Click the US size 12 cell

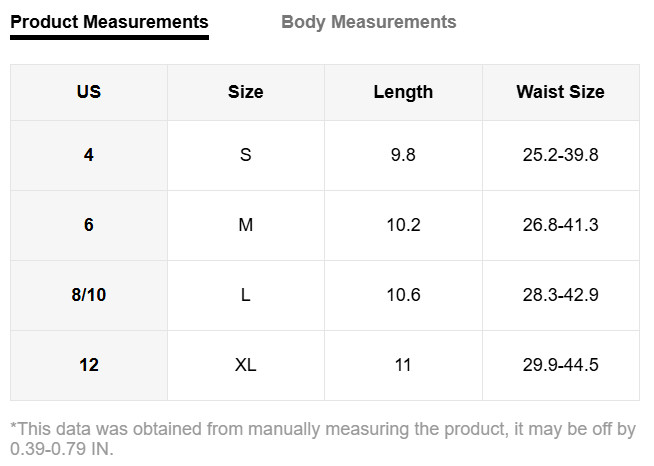tap(89, 365)
